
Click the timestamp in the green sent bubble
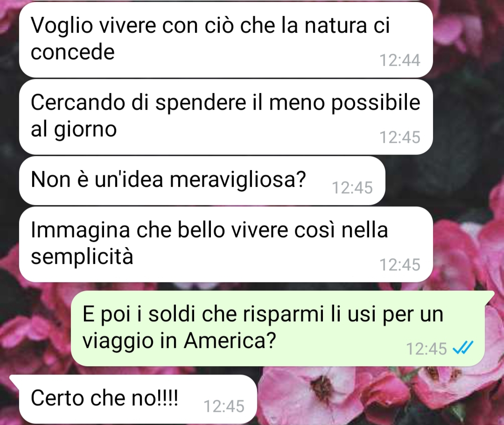(x=427, y=349)
